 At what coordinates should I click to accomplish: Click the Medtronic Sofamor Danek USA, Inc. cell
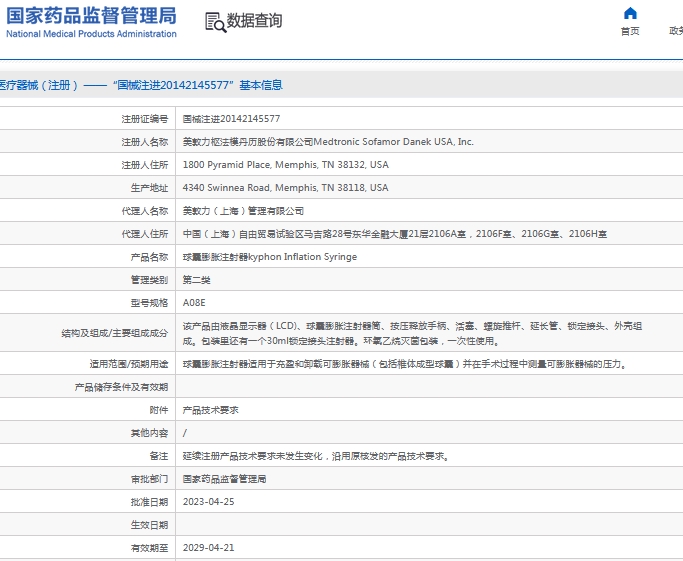point(328,142)
